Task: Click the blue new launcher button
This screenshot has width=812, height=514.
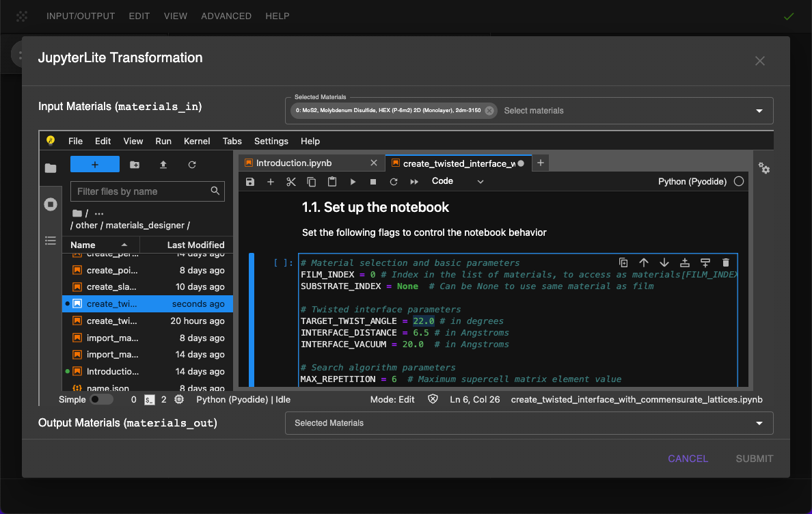Action: (x=95, y=165)
